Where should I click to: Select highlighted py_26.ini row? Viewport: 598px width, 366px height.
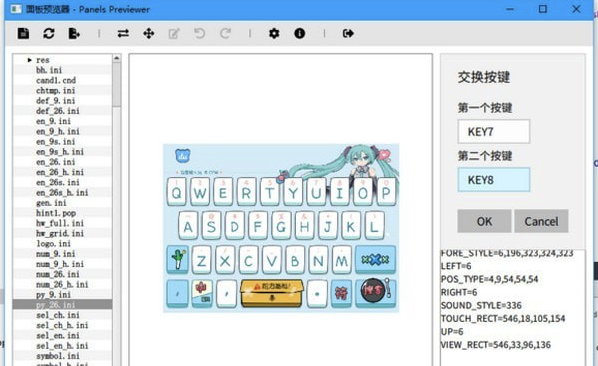click(x=63, y=305)
